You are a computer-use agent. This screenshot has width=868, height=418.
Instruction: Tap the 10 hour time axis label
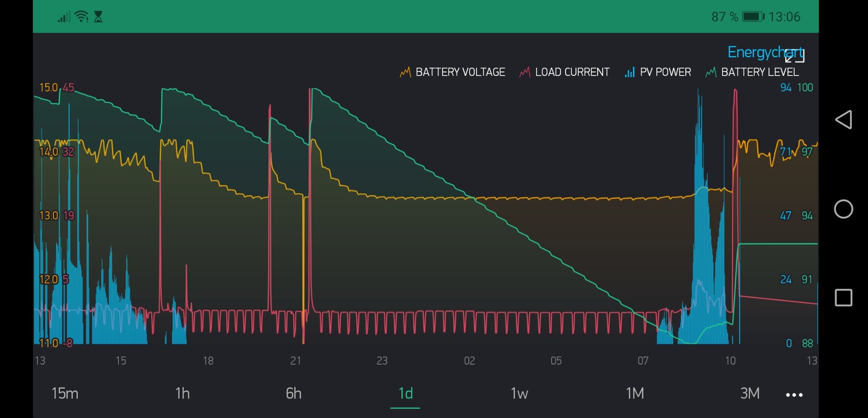tap(731, 361)
